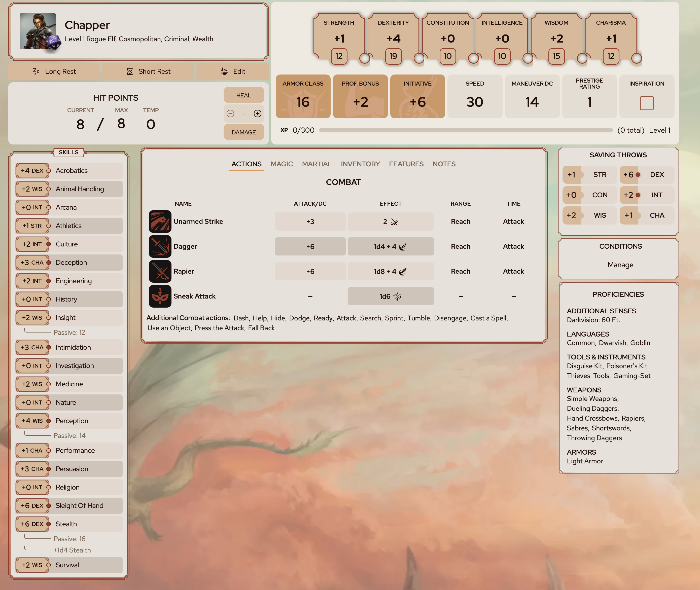Roll Intimidation +3 CHA skill
This screenshot has width=700, height=590.
[x=69, y=348]
